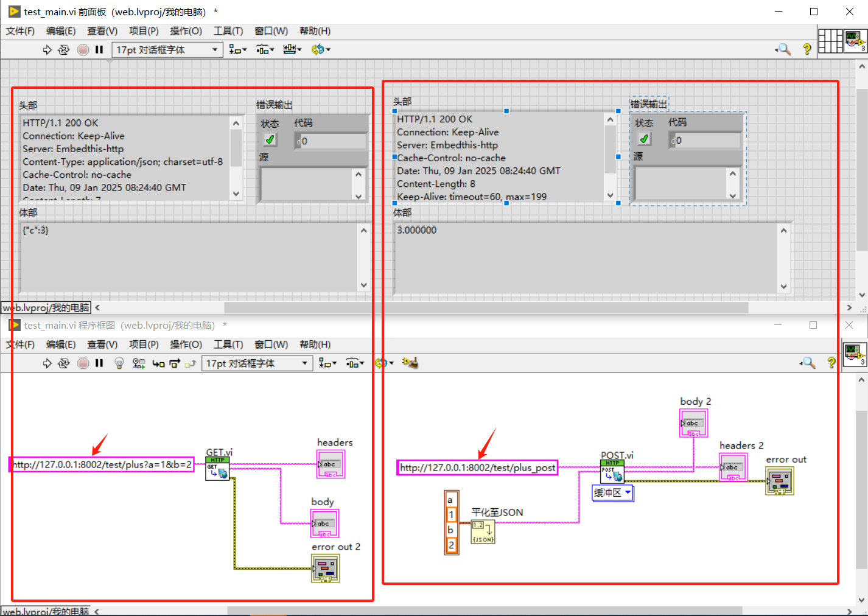Click Clean Up Diagram broom icon
This screenshot has width=868, height=616.
point(410,363)
